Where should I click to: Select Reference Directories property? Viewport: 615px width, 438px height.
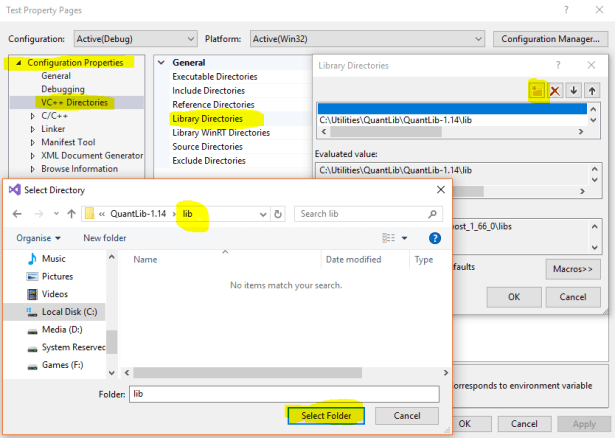click(x=213, y=105)
